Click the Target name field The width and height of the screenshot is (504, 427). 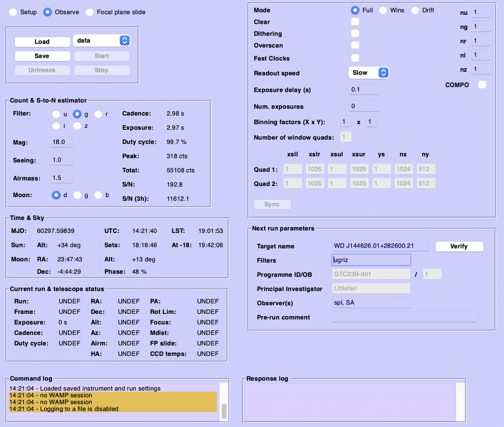(380, 246)
